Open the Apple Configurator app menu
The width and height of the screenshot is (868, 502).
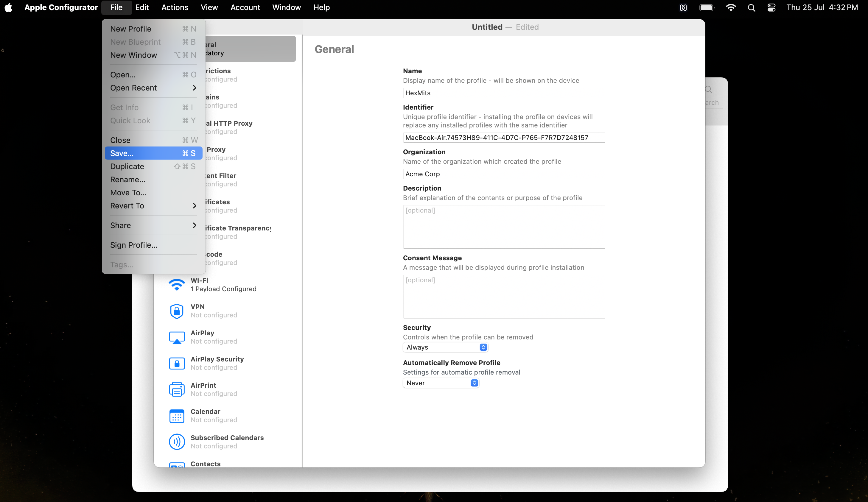[61, 7]
